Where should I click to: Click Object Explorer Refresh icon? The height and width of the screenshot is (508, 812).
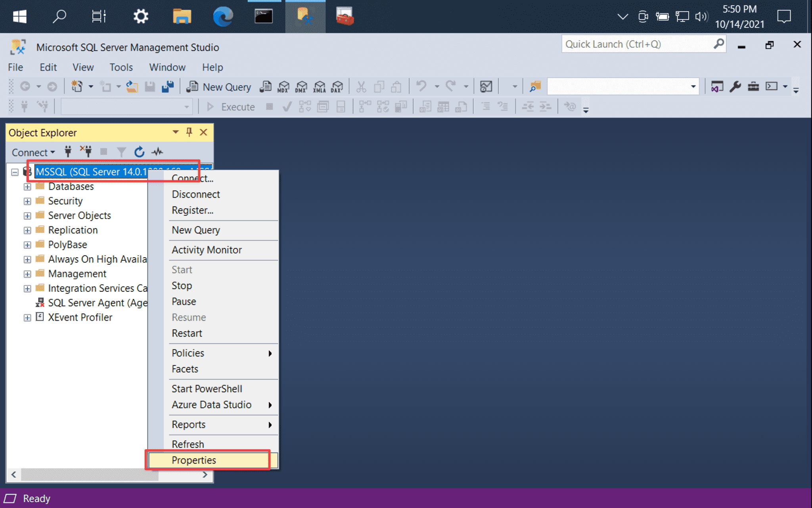pyautogui.click(x=139, y=152)
